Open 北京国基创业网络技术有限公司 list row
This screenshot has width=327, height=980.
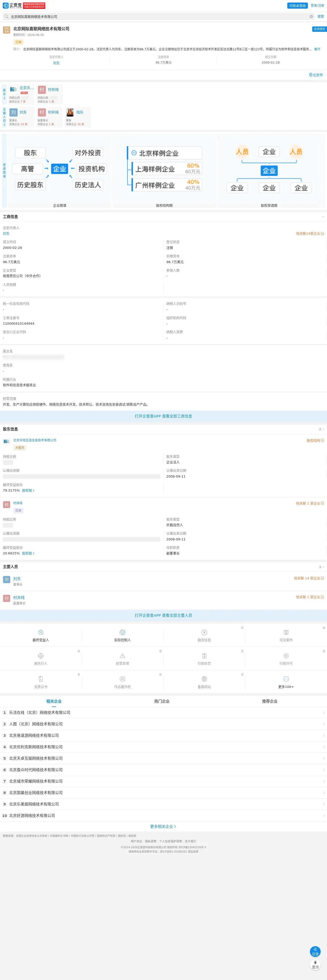(163, 792)
